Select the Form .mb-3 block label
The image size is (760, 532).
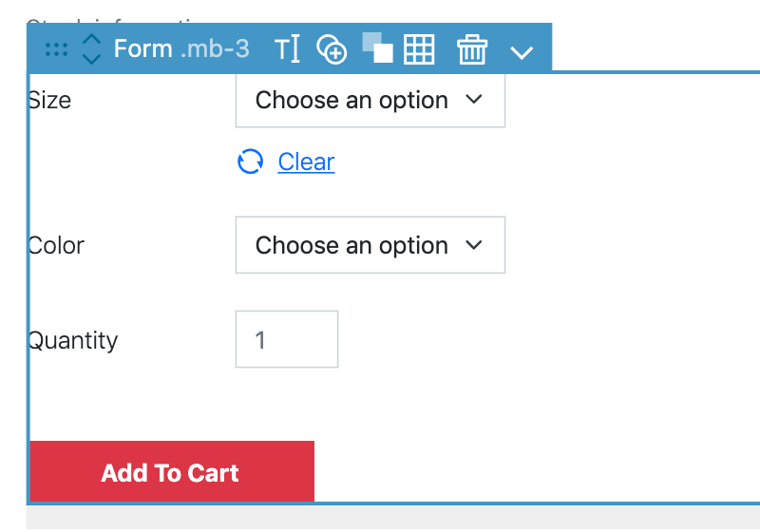click(x=181, y=48)
